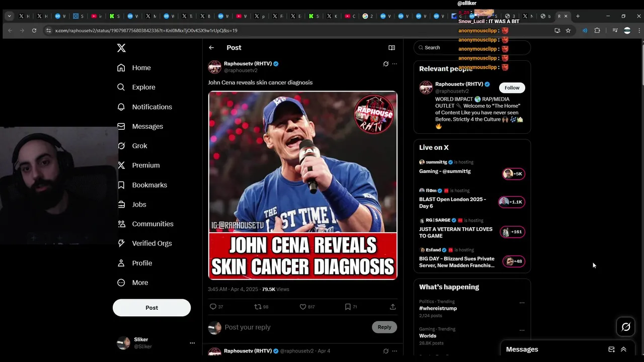Click the Grok explain icon on the post
This screenshot has width=644, height=362.
point(385,64)
